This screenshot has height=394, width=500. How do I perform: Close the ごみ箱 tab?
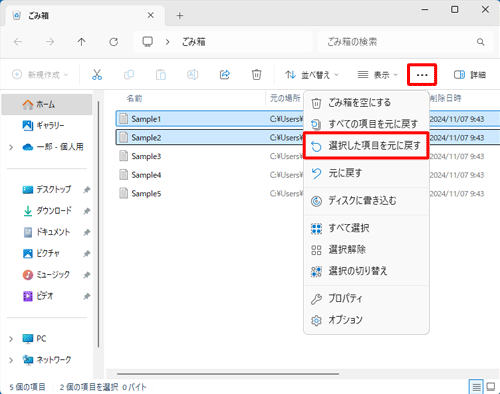pos(151,15)
